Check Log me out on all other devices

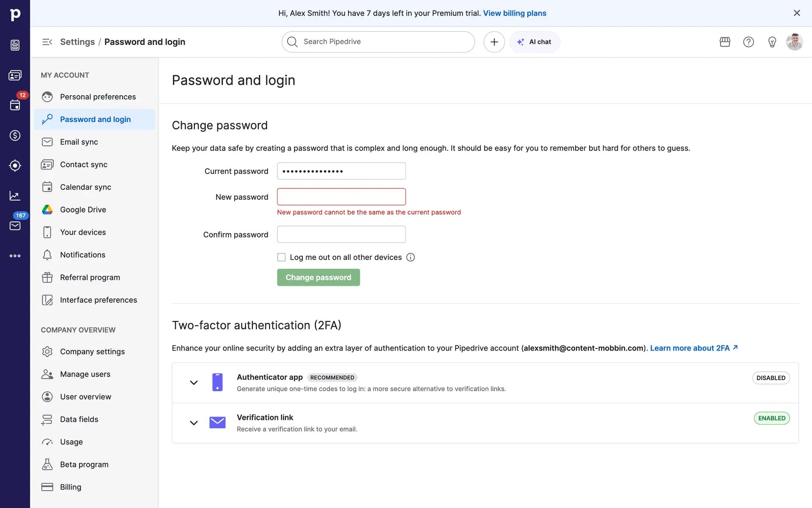pyautogui.click(x=281, y=257)
